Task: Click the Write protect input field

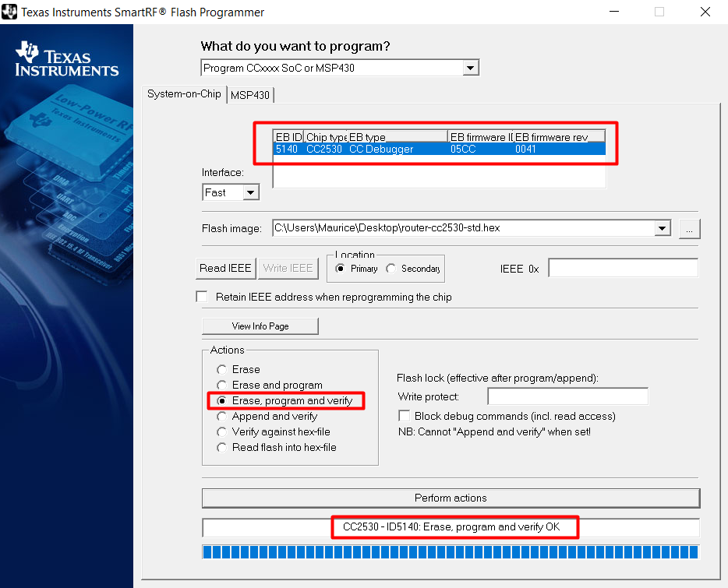Action: [567, 396]
